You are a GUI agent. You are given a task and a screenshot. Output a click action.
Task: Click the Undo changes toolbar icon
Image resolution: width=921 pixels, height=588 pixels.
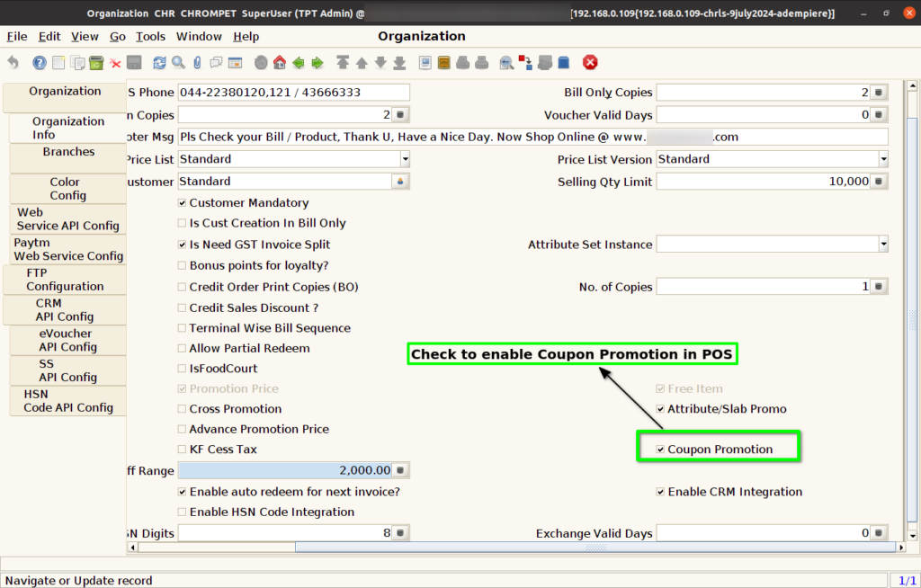pos(13,62)
